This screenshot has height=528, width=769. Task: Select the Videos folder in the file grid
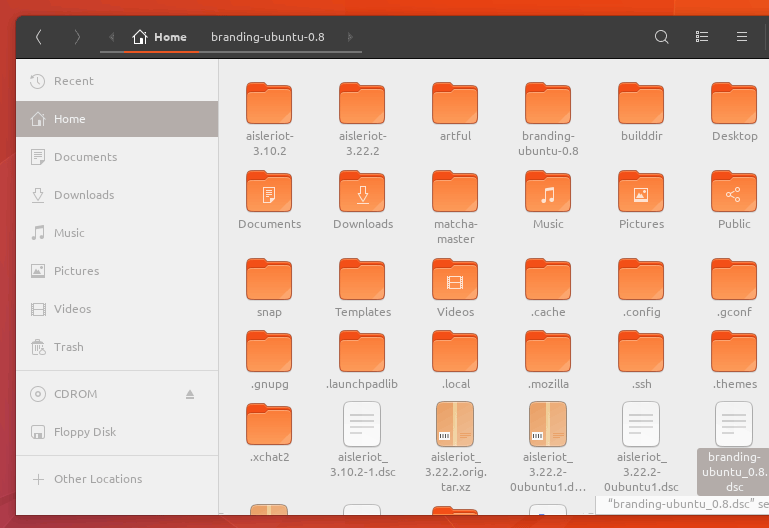click(455, 288)
